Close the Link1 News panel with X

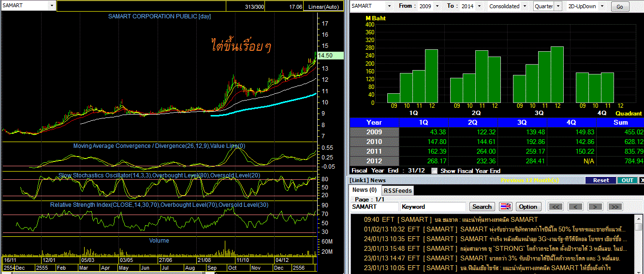tap(642, 180)
